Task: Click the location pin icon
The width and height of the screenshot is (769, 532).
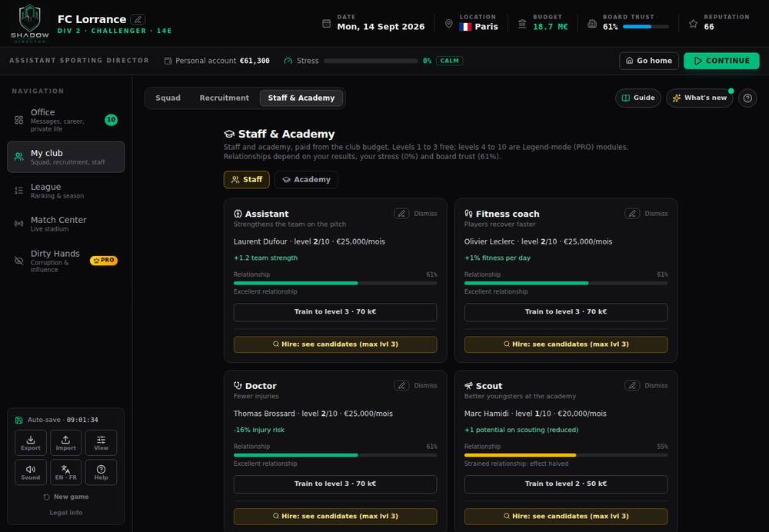Action: point(449,24)
